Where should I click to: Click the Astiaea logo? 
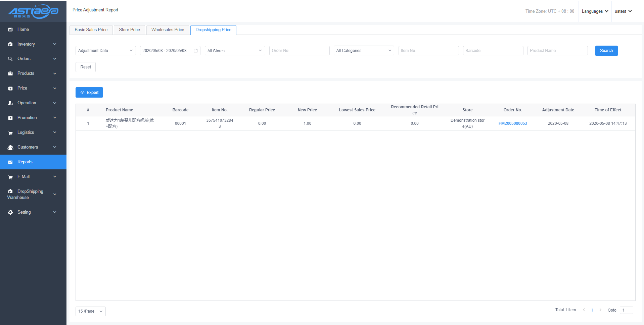[33, 11]
